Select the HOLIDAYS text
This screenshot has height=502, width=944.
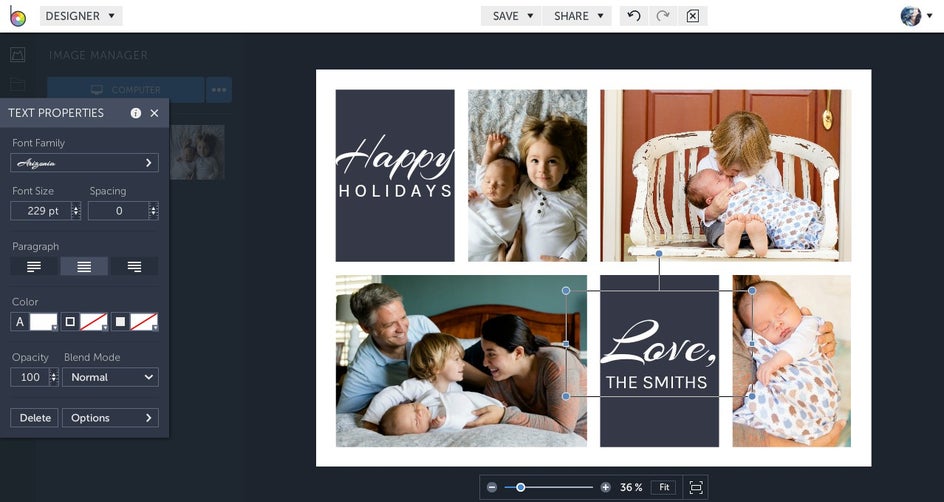pos(395,191)
